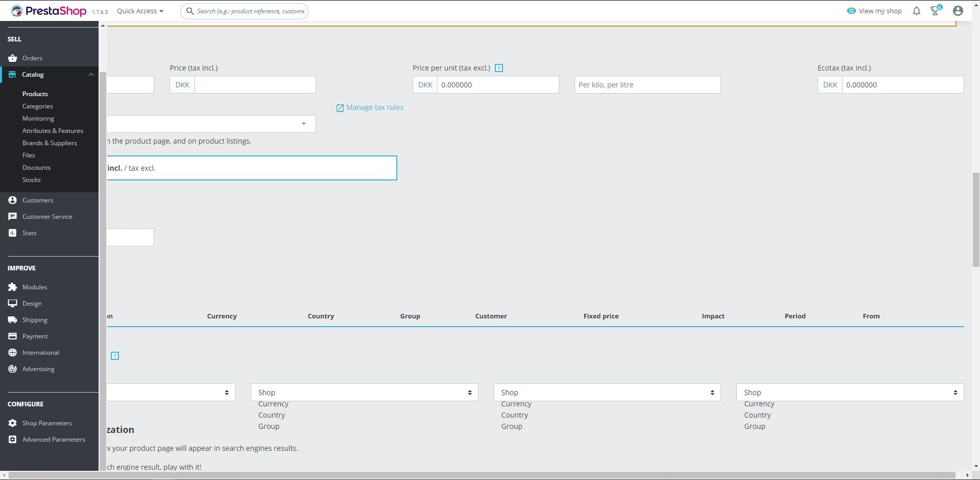Click the Impact column header
The height and width of the screenshot is (480, 980).
713,316
